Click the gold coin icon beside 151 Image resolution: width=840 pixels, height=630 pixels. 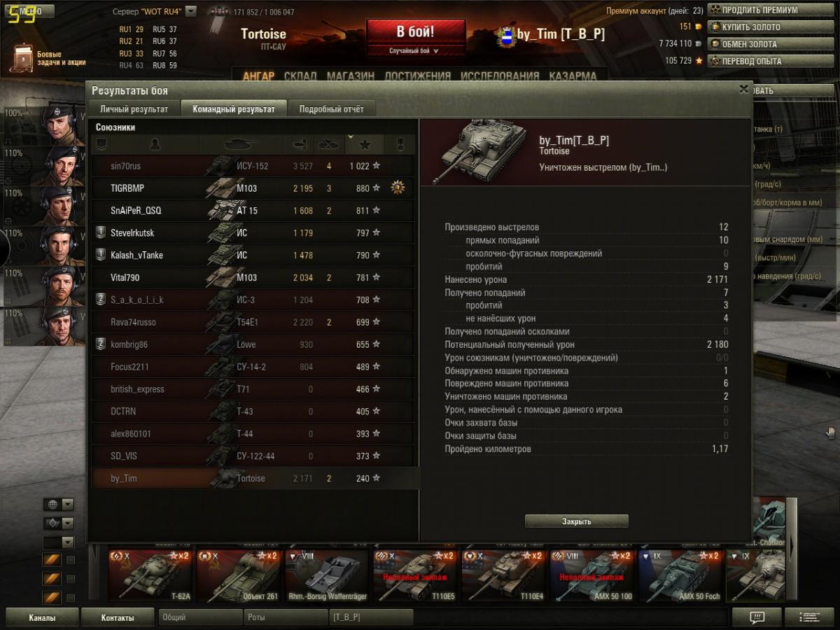click(697, 27)
